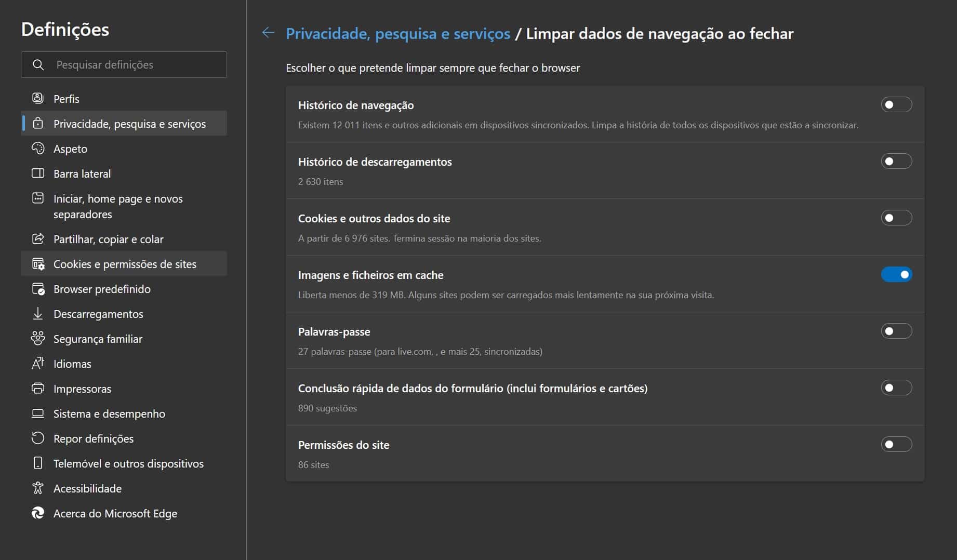Image resolution: width=957 pixels, height=560 pixels.
Task: Open Sistema e desempenho settings
Action: (109, 414)
